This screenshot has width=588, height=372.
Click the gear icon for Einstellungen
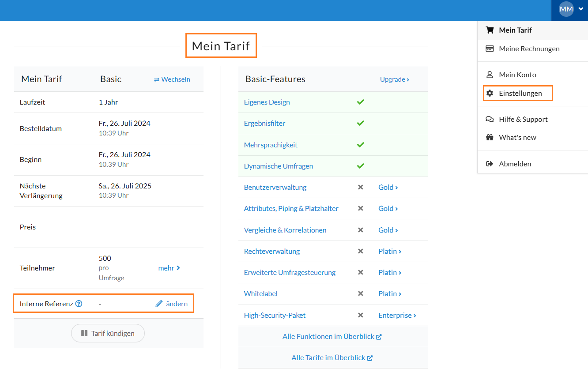[490, 93]
